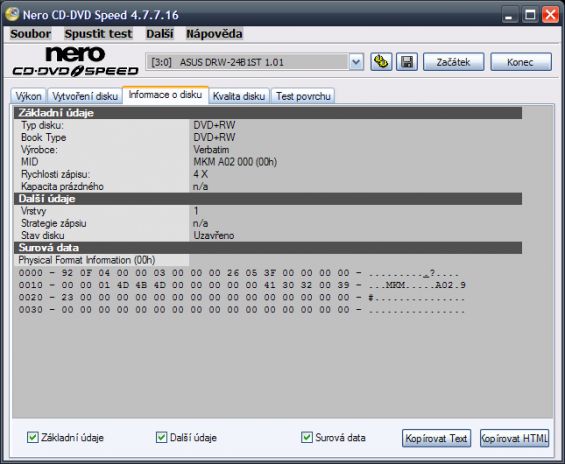The width and height of the screenshot is (565, 464).
Task: Click the floppy disk save icon
Action: (x=407, y=62)
